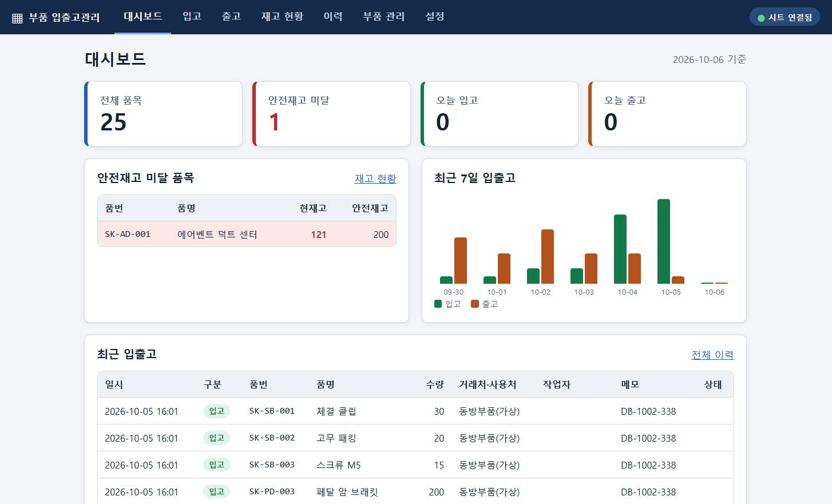Click the green 입고 legend swatch
Screen dimensions: 832x504
(438, 304)
